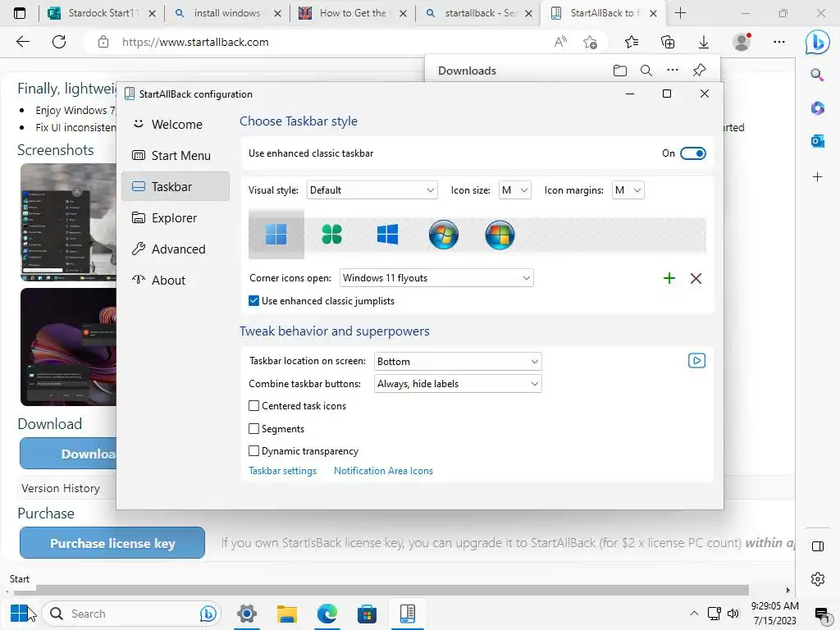Open the Advanced settings section
The width and height of the screenshot is (840, 630).
pos(176,249)
